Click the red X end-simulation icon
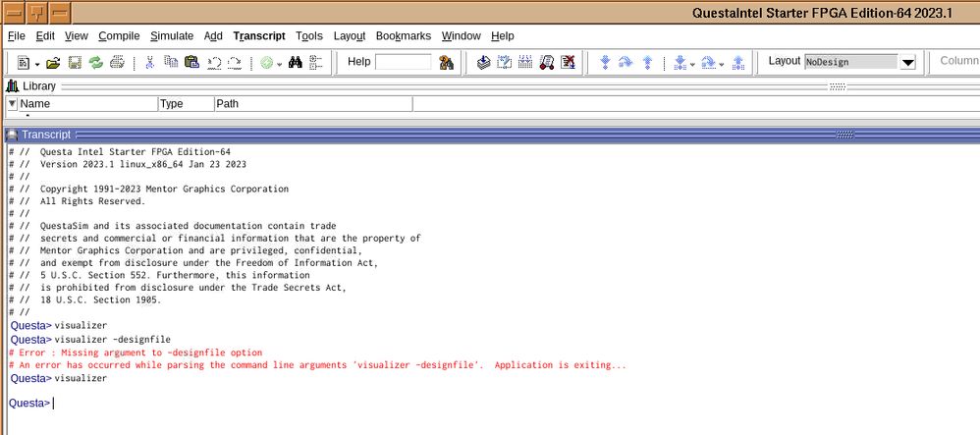This screenshot has width=980, height=435. point(568,63)
